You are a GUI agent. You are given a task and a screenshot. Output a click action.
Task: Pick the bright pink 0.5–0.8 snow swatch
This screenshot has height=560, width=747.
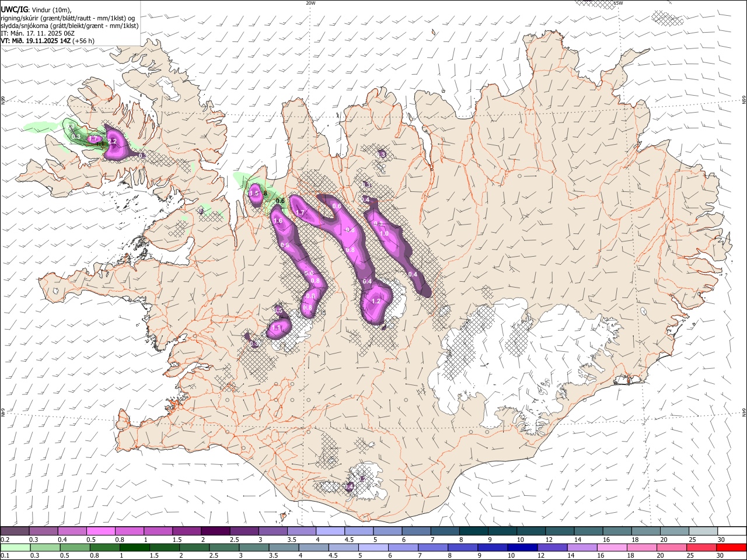pyautogui.click(x=100, y=531)
